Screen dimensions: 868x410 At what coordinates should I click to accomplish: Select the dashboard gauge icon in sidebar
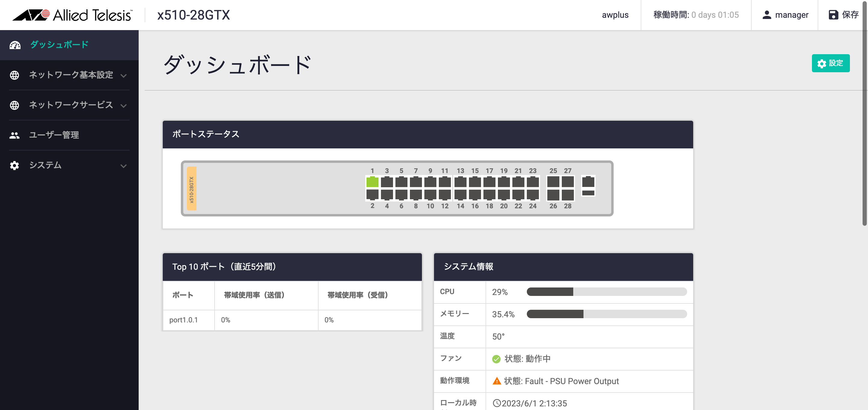click(15, 45)
